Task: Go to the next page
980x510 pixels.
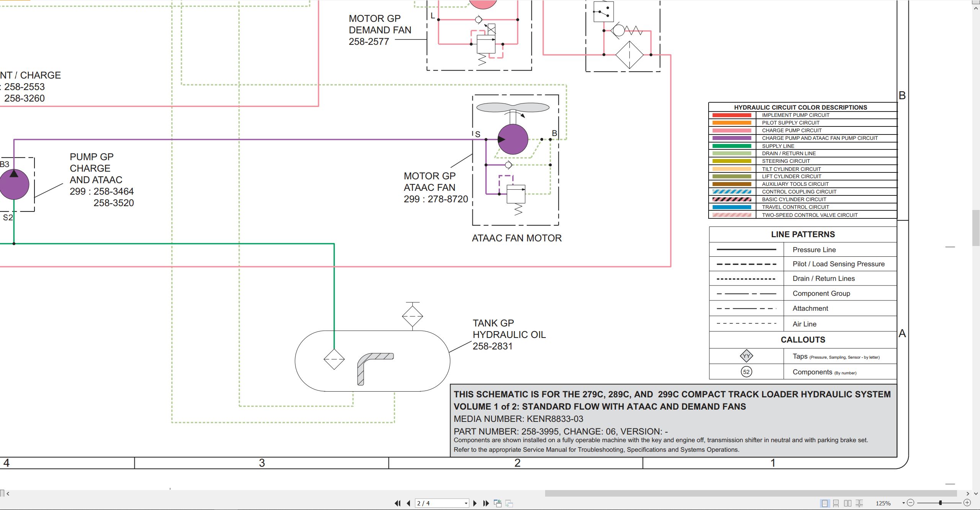Action: click(x=475, y=503)
